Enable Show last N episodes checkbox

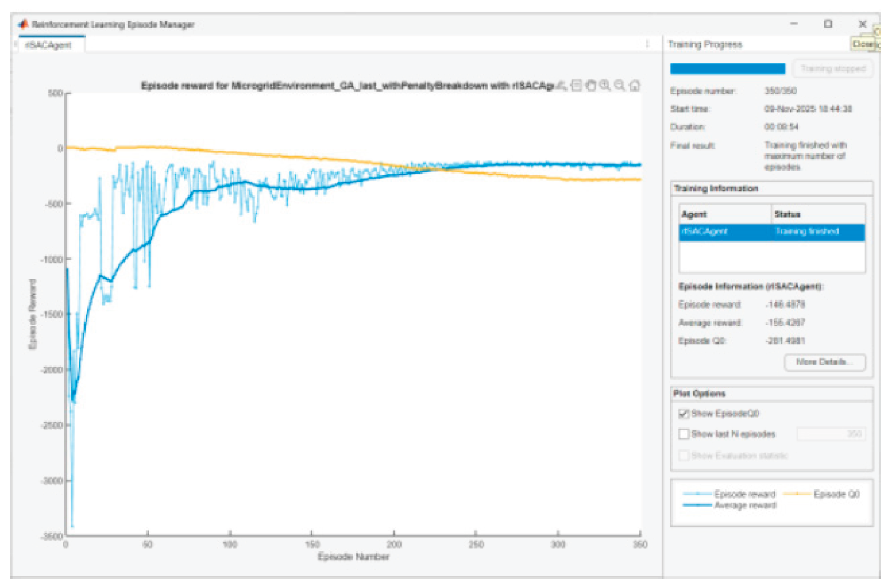[x=683, y=434]
